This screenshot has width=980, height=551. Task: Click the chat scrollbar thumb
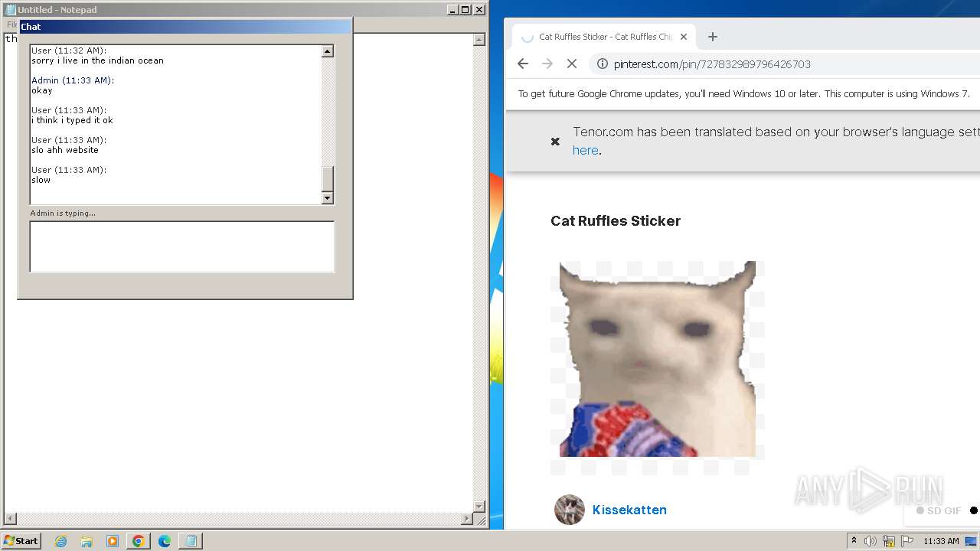click(x=328, y=178)
